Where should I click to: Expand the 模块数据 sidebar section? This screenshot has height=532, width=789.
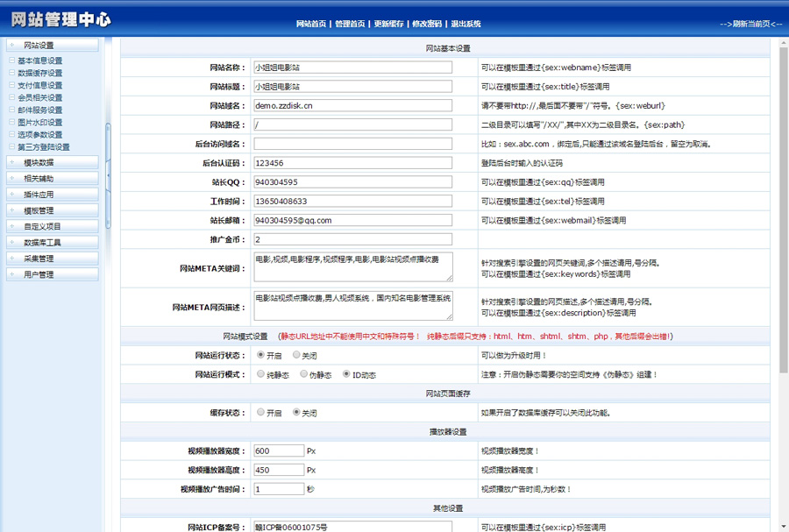tap(51, 162)
